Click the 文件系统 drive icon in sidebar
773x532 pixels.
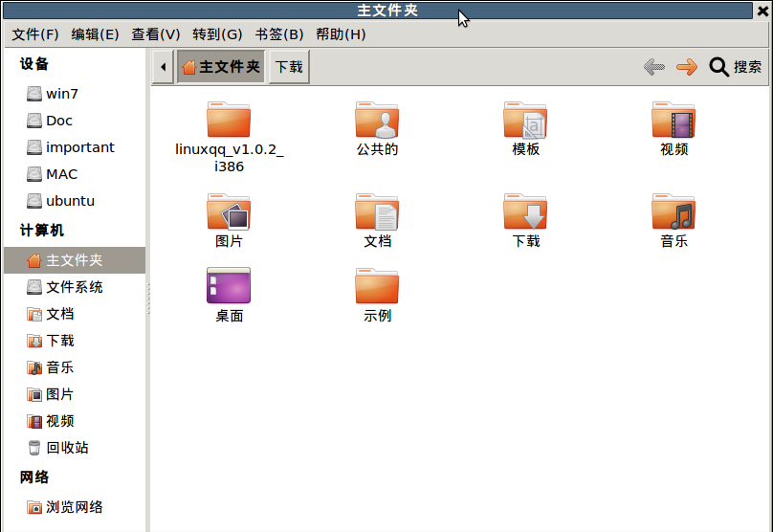34,287
